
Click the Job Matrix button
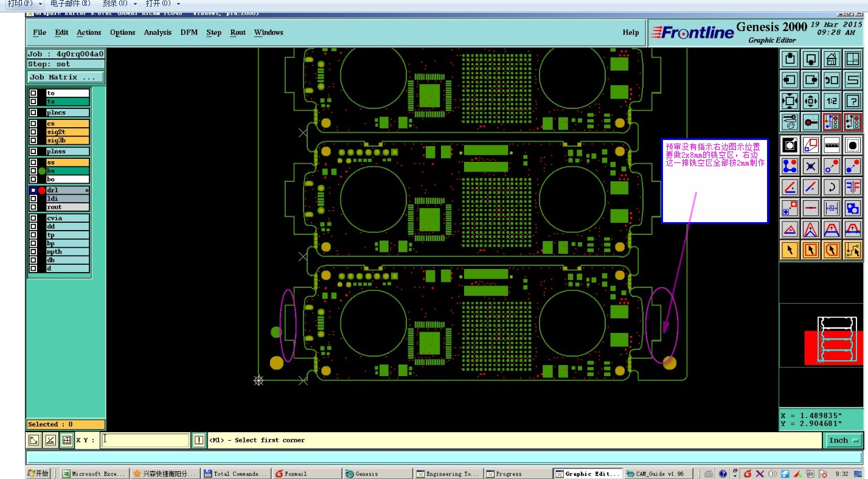point(66,77)
